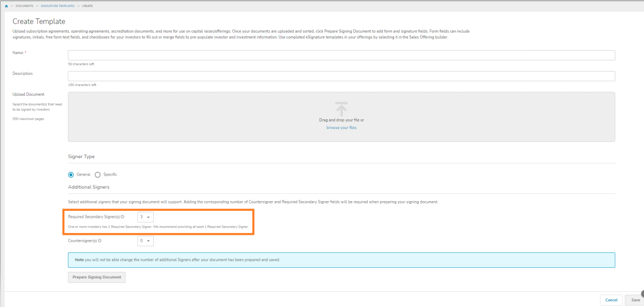The height and width of the screenshot is (307, 644).
Task: Open Documents in the breadcrumb trail
Action: pyautogui.click(x=24, y=6)
